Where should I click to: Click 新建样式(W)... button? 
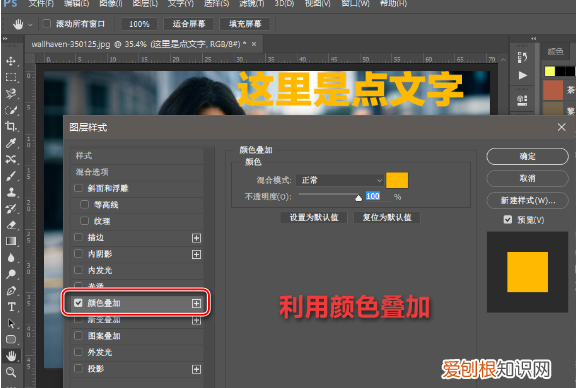(528, 201)
